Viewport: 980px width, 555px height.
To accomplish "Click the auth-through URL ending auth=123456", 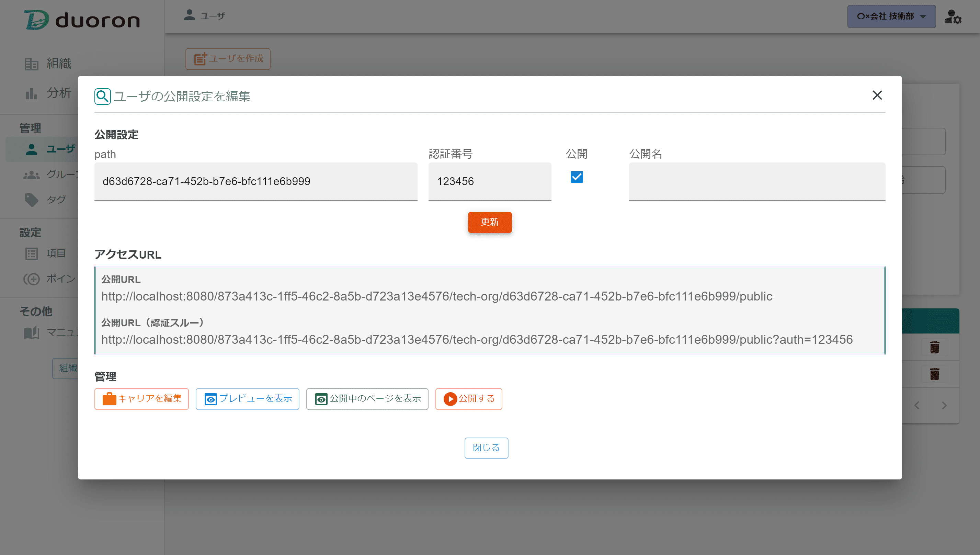I will pos(477,340).
